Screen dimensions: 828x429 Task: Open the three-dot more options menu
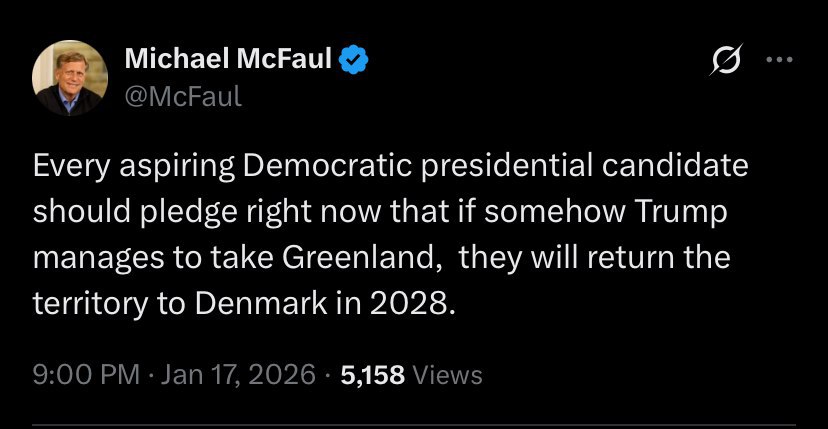776,60
